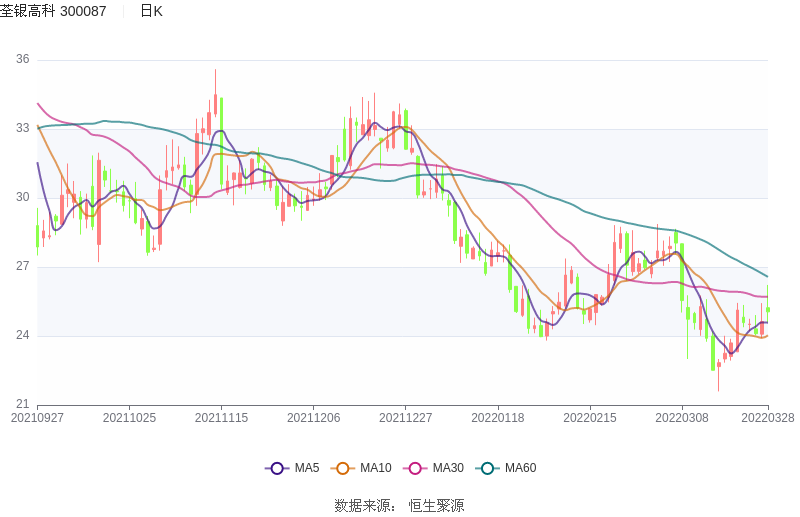Screen dimensions: 800x517
Task: Click the purple MA5 legend circle marker
Action: tap(277, 468)
